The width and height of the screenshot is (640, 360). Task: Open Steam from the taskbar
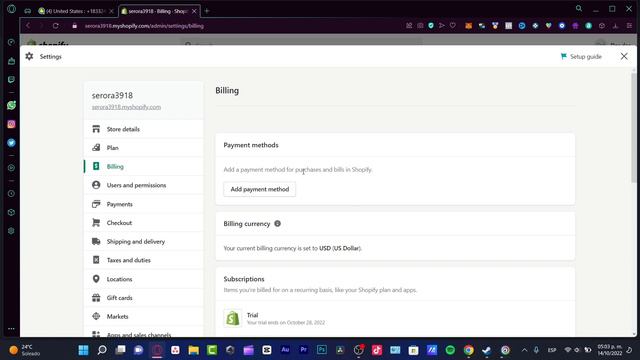tap(487, 350)
